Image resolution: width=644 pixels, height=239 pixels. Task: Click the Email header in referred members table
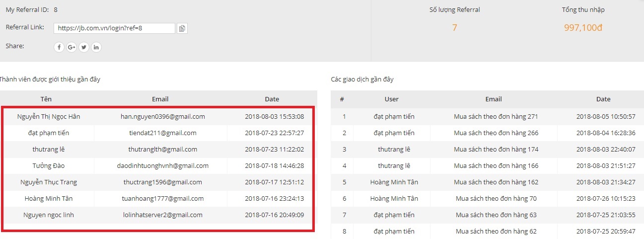click(160, 99)
